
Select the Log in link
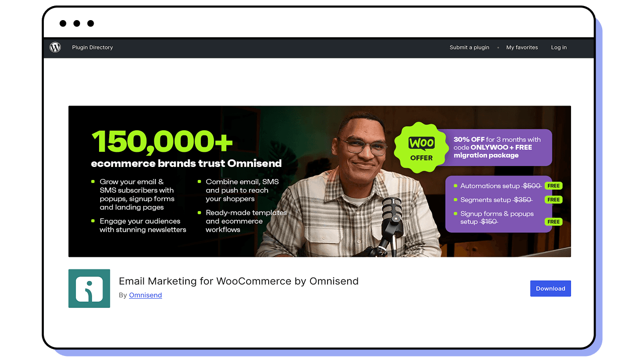click(x=558, y=47)
